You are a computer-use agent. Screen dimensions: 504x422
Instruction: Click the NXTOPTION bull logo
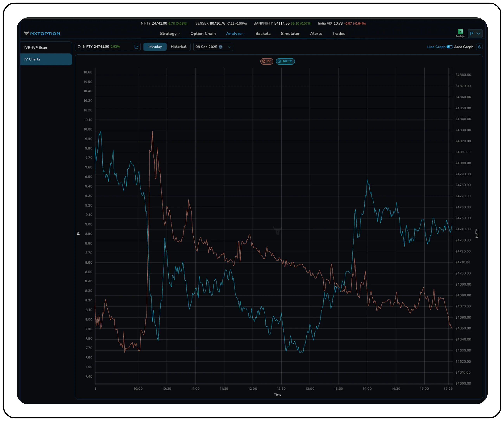coord(27,34)
